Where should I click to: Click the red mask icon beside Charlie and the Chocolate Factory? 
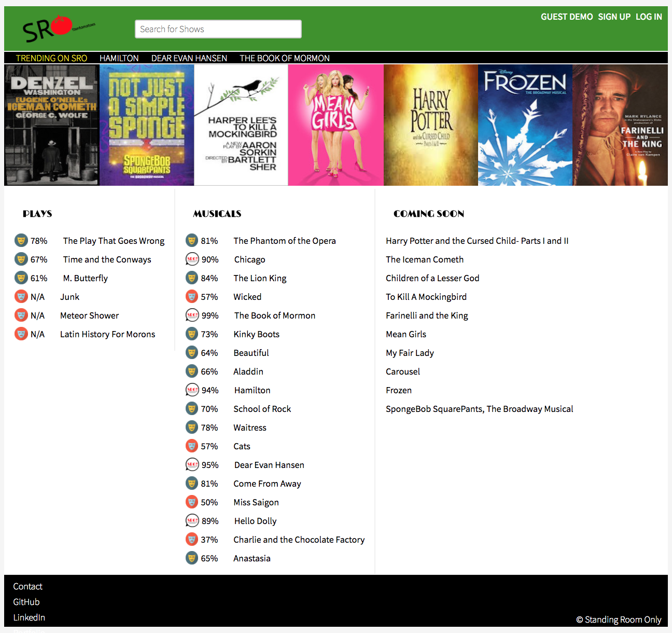(x=192, y=539)
